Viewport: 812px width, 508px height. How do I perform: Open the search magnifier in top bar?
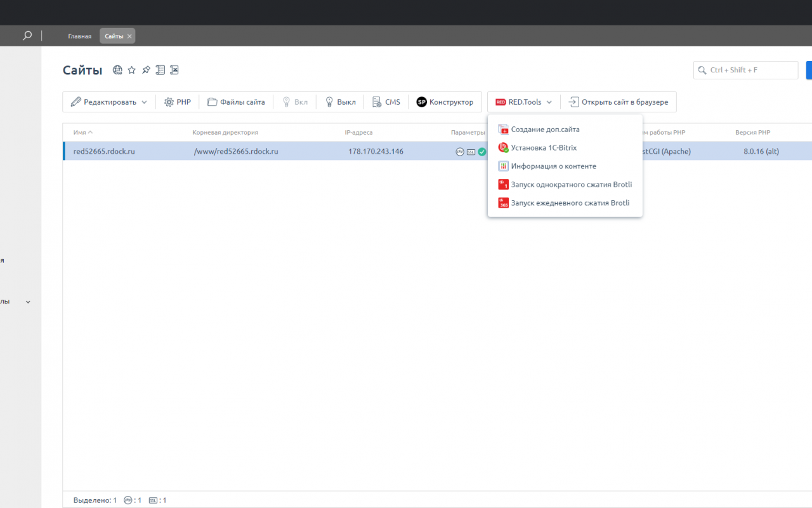[x=27, y=36]
